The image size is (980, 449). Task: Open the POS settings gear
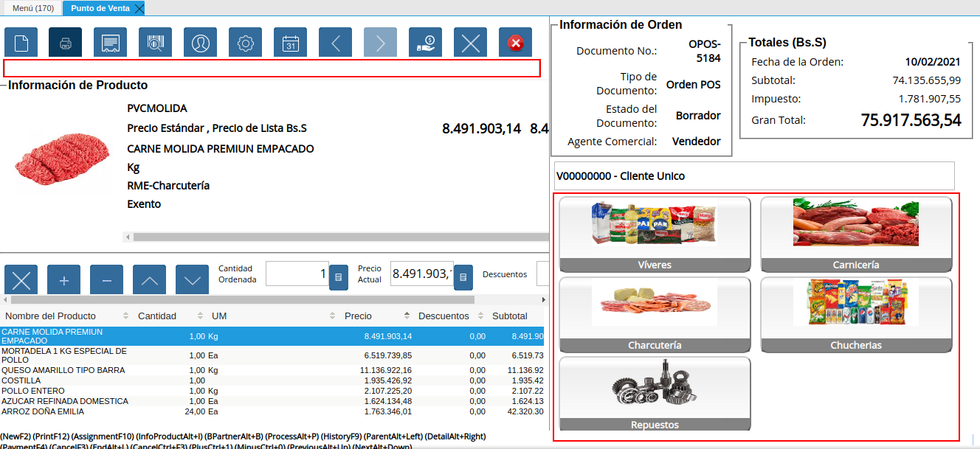[245, 42]
